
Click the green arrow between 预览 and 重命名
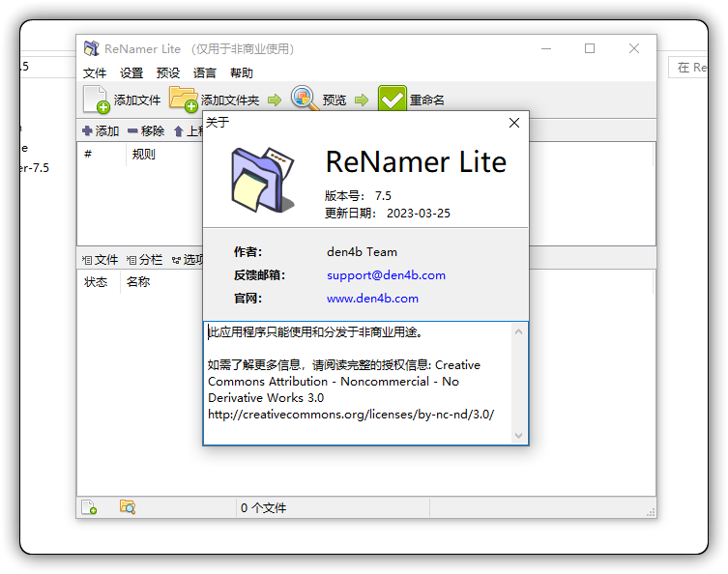pos(362,100)
